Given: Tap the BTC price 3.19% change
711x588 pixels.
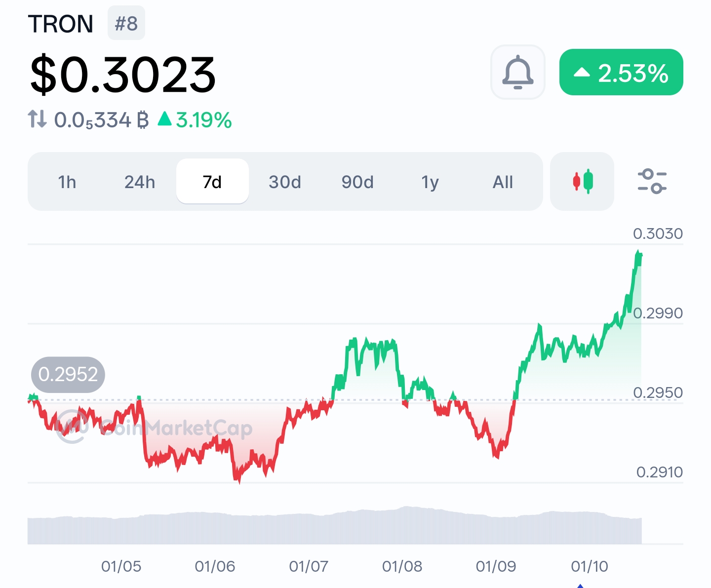Looking at the screenshot, I should click(196, 120).
